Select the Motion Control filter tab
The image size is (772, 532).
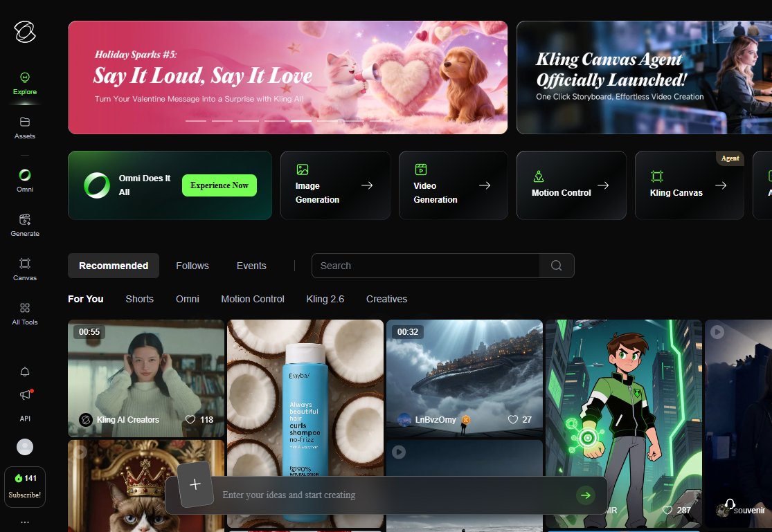point(253,299)
